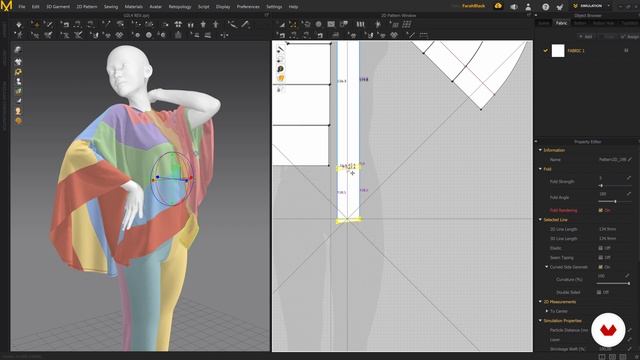Toggle the Double Sided checkbox

pos(599,292)
